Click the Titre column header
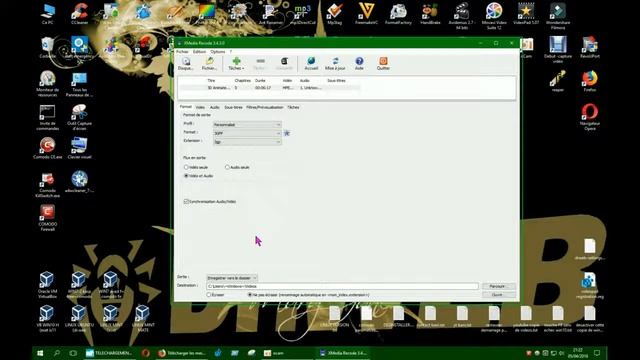The image size is (640, 360). (211, 81)
